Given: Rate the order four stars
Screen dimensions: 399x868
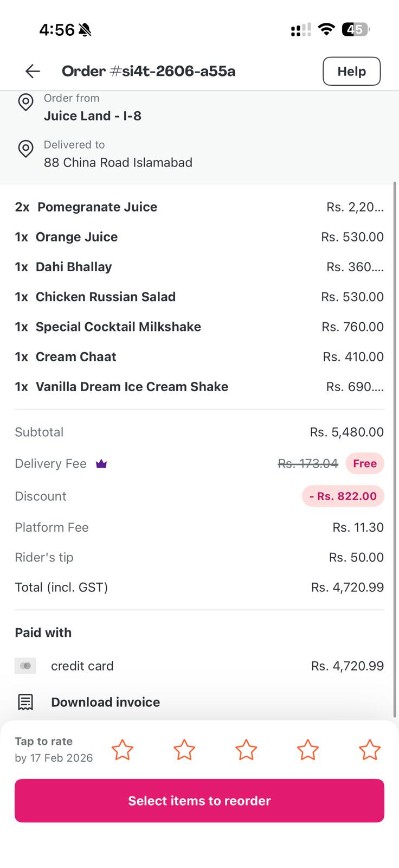Looking at the screenshot, I should 308,750.
